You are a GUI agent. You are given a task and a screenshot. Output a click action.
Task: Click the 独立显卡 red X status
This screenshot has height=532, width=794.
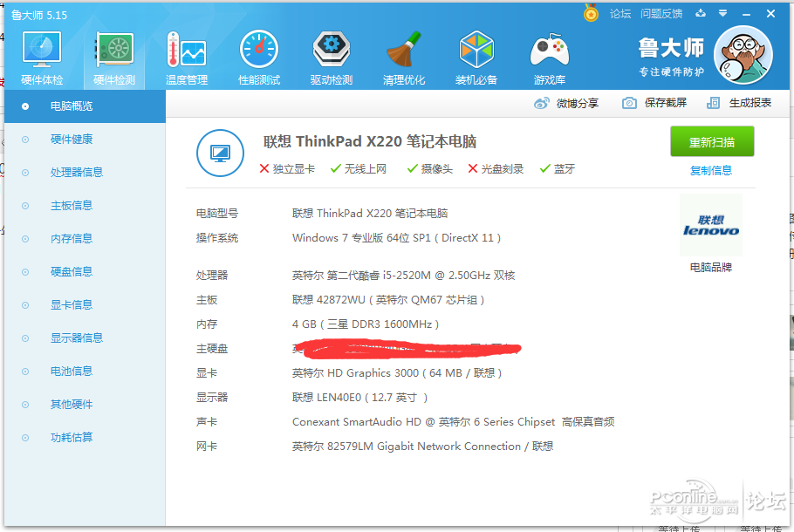click(286, 168)
